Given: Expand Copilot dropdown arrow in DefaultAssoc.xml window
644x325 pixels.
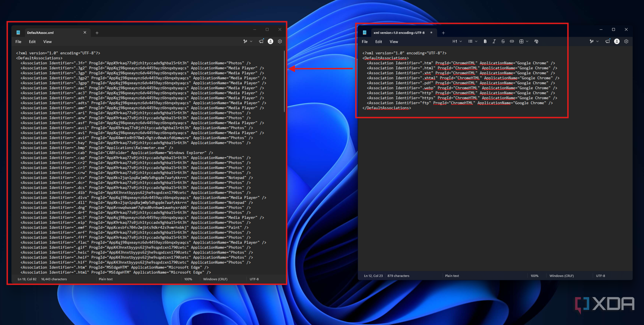Looking at the screenshot, I should click(x=251, y=41).
